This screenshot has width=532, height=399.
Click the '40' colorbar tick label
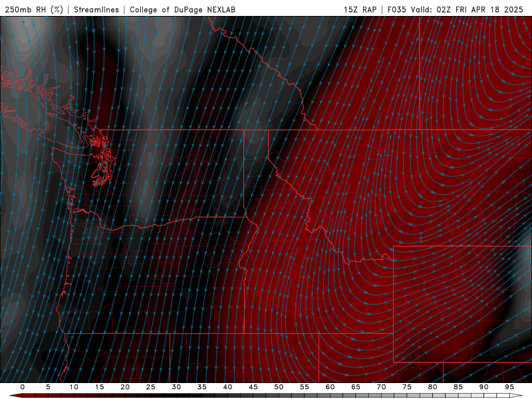click(227, 387)
